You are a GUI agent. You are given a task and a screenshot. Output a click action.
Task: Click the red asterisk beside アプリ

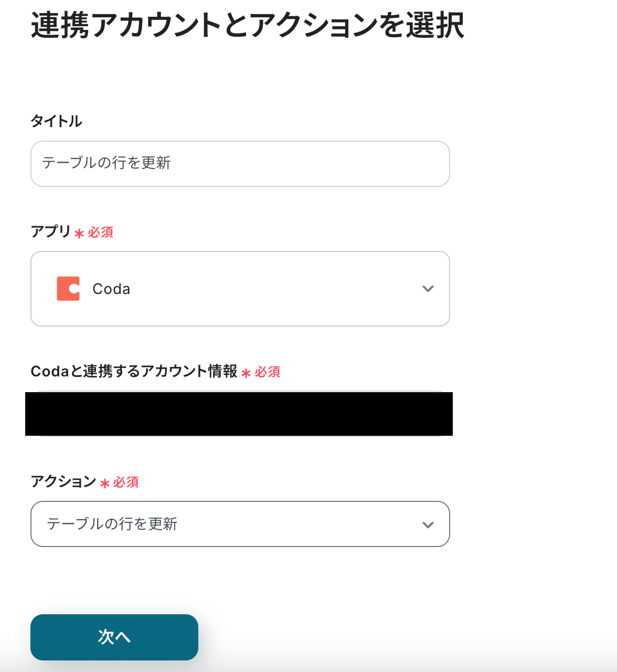pos(79,233)
